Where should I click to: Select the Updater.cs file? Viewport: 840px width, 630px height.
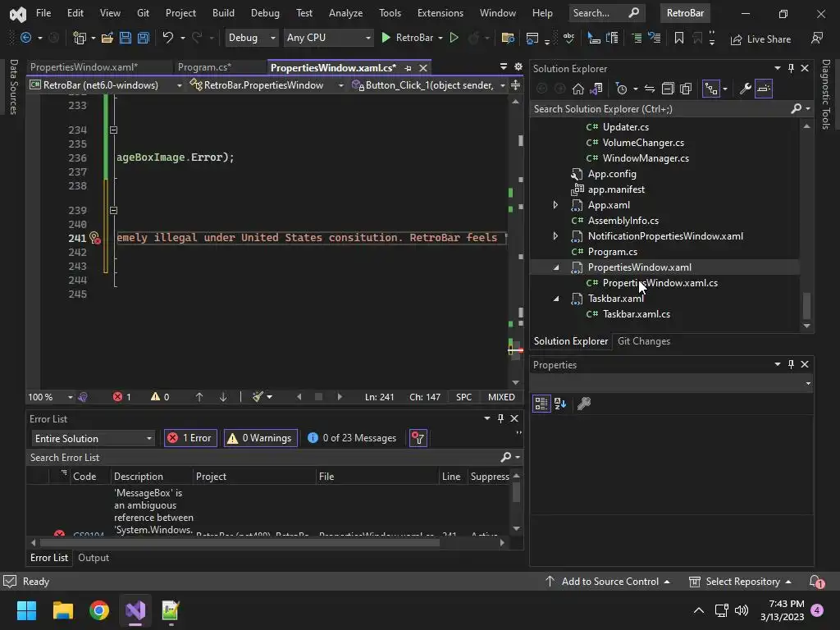pos(625,127)
